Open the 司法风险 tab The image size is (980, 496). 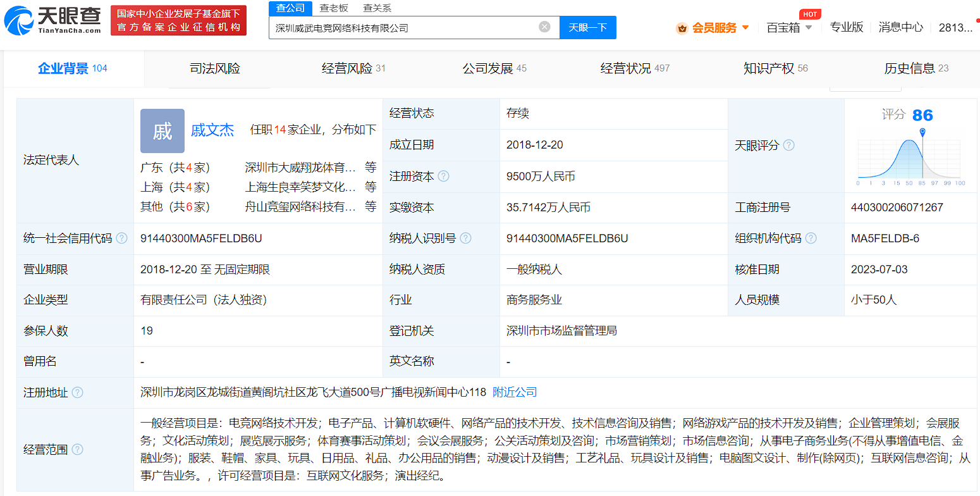pos(215,68)
